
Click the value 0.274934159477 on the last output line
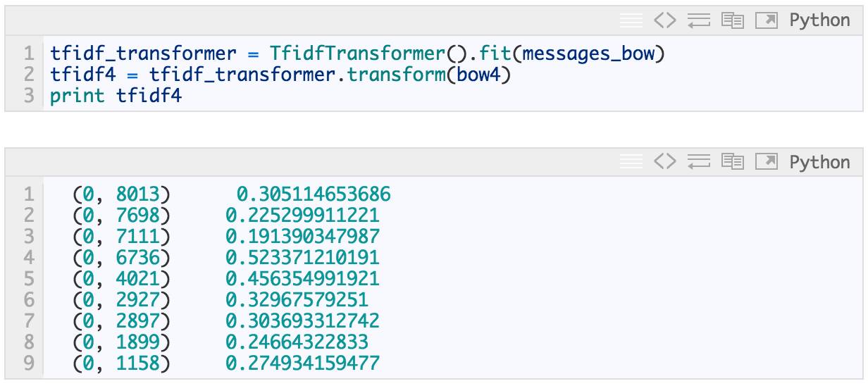pyautogui.click(x=302, y=363)
